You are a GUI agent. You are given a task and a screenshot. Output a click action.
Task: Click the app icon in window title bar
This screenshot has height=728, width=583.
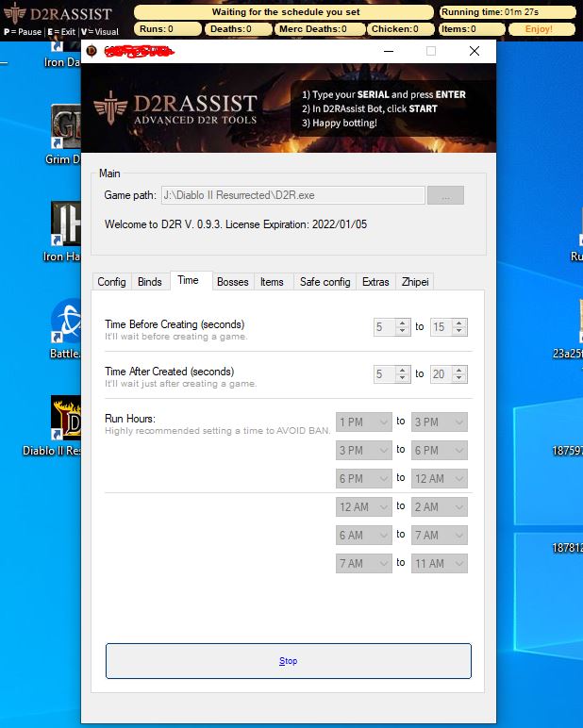92,51
